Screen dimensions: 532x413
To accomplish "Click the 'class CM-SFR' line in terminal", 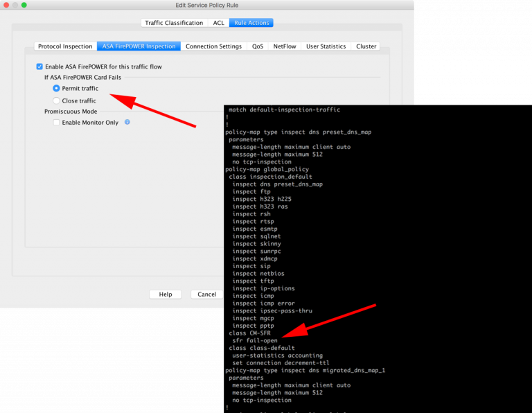I will pyautogui.click(x=249, y=333).
